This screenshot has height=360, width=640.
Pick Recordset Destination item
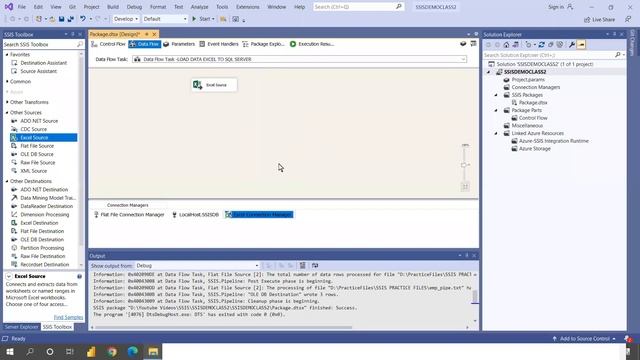pyautogui.click(x=44, y=264)
